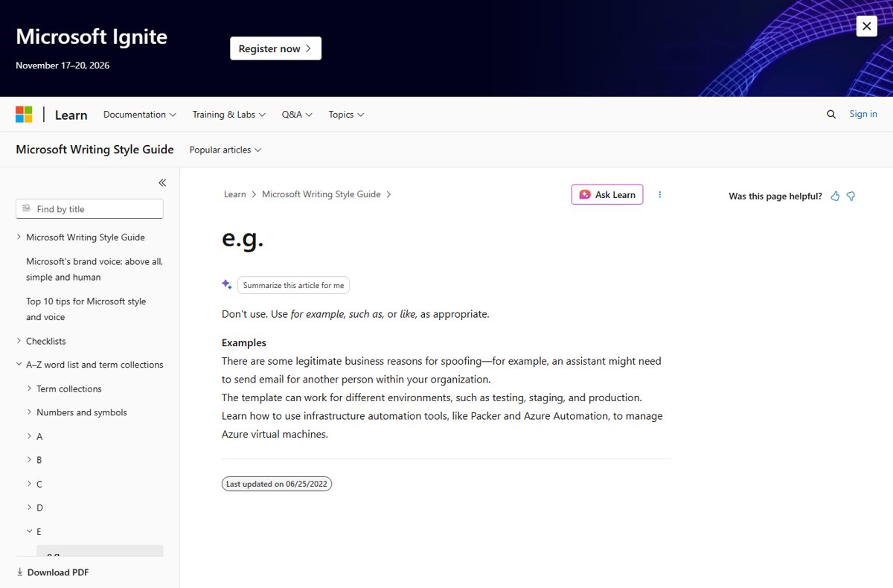Download PDF of the guide
This screenshot has width=893, height=588.
coord(53,572)
